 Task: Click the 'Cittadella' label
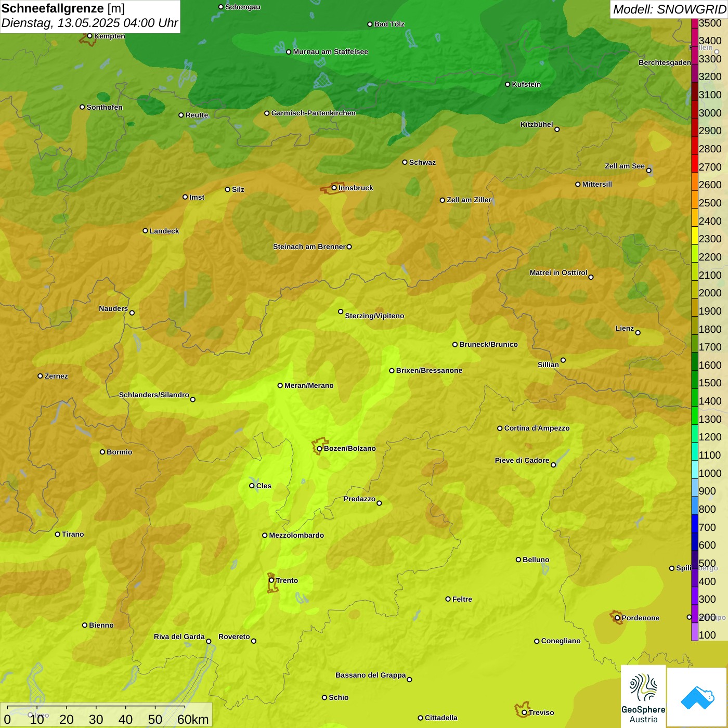coord(441,718)
